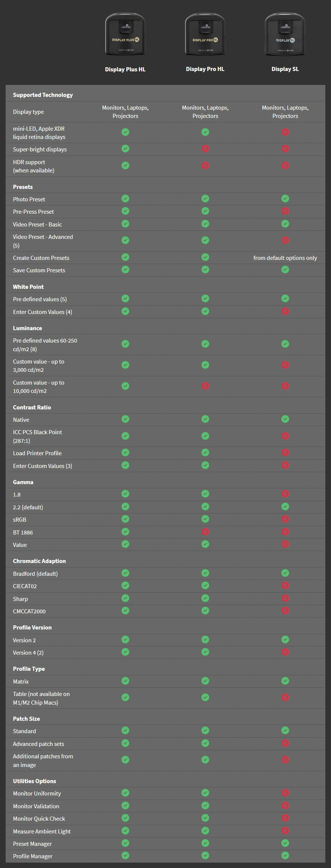The image size is (331, 868).
Task: Click the green check for CIECAT02, Pro HL
Action: coord(205,585)
